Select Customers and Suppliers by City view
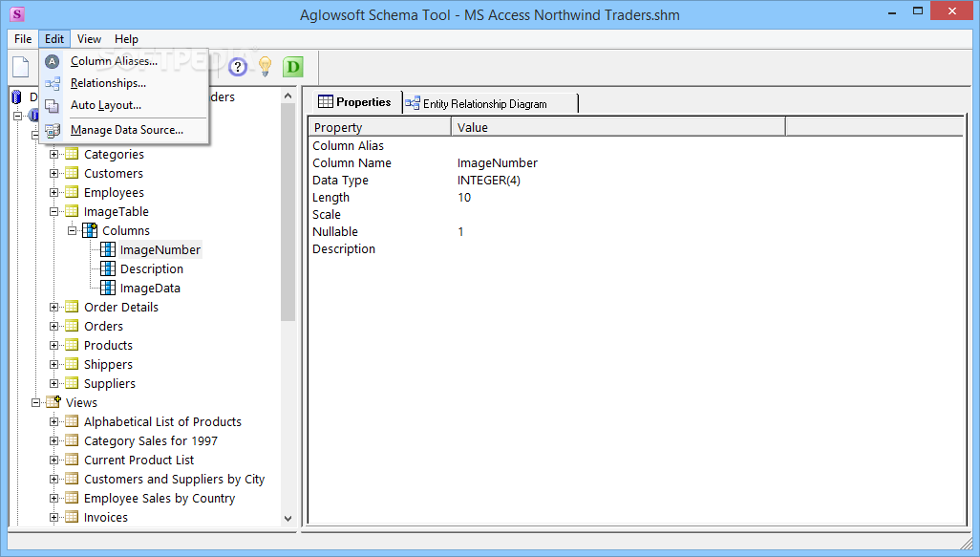 click(175, 479)
